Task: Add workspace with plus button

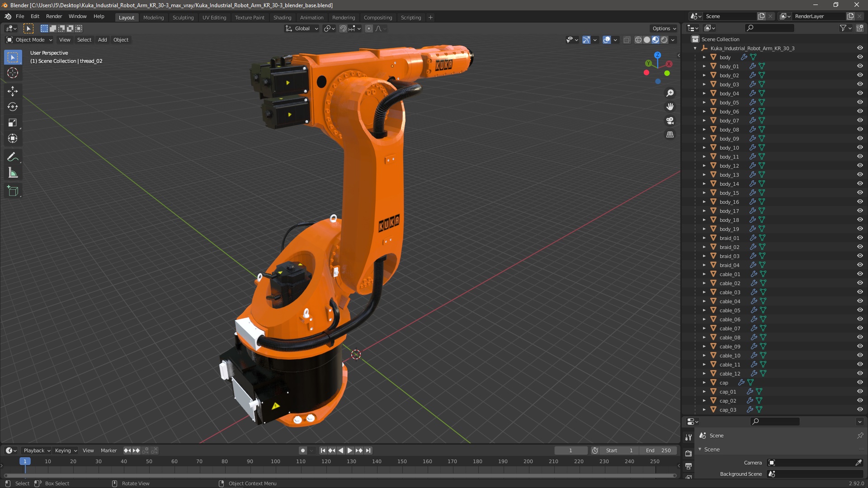Action: click(430, 18)
